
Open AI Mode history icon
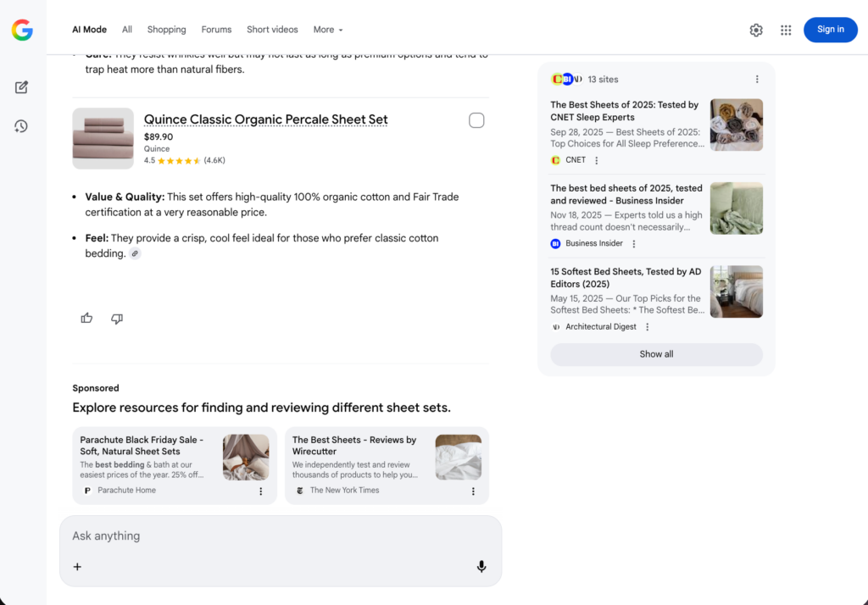(x=21, y=126)
